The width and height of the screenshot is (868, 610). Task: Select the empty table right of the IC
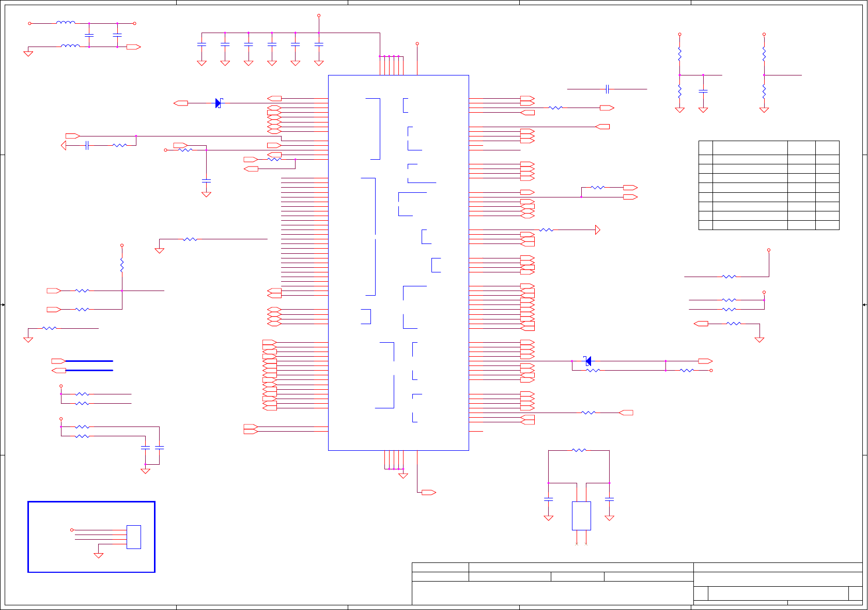769,185
